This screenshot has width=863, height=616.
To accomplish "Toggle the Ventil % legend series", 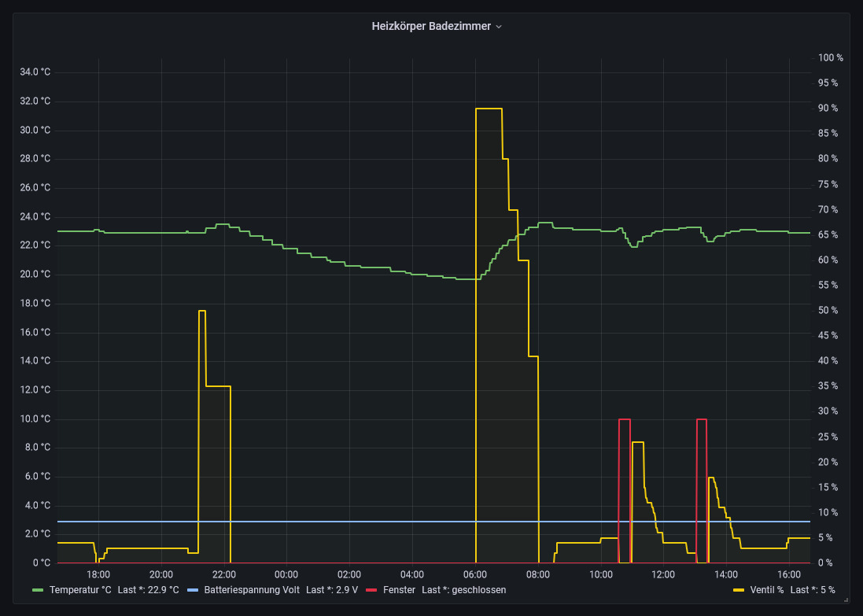I will click(767, 590).
